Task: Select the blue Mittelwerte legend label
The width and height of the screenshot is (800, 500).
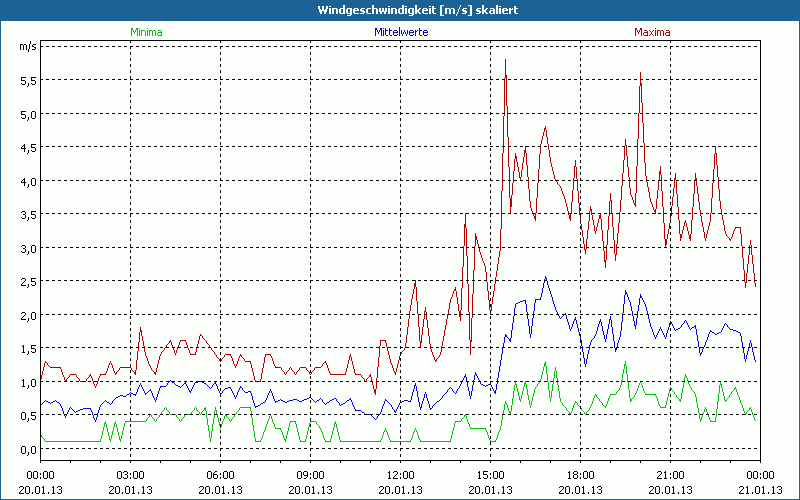Action: point(401,32)
